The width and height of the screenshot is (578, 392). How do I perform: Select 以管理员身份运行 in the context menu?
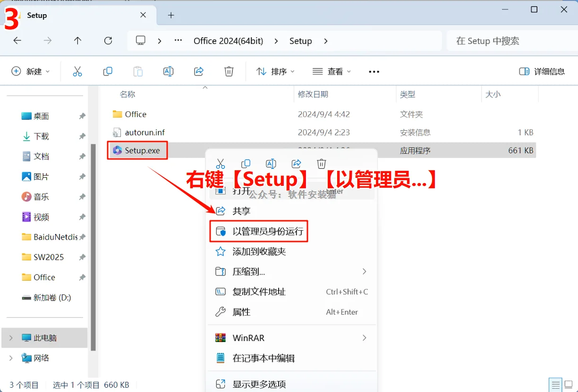(264, 231)
